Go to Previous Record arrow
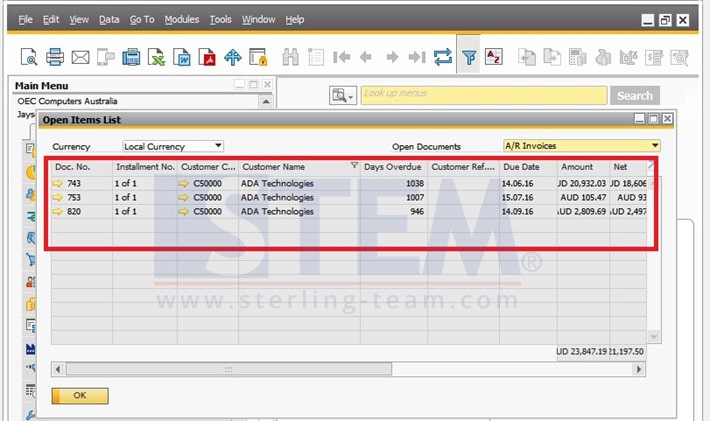 pyautogui.click(x=366, y=57)
